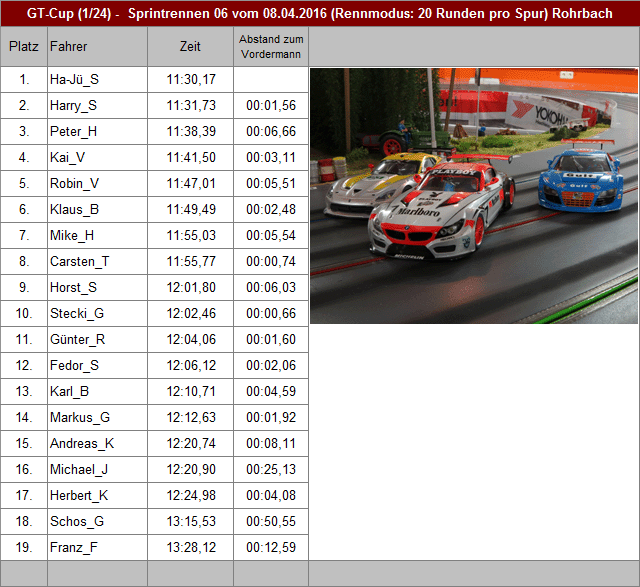Click gap value '00:08,11'

(x=271, y=443)
